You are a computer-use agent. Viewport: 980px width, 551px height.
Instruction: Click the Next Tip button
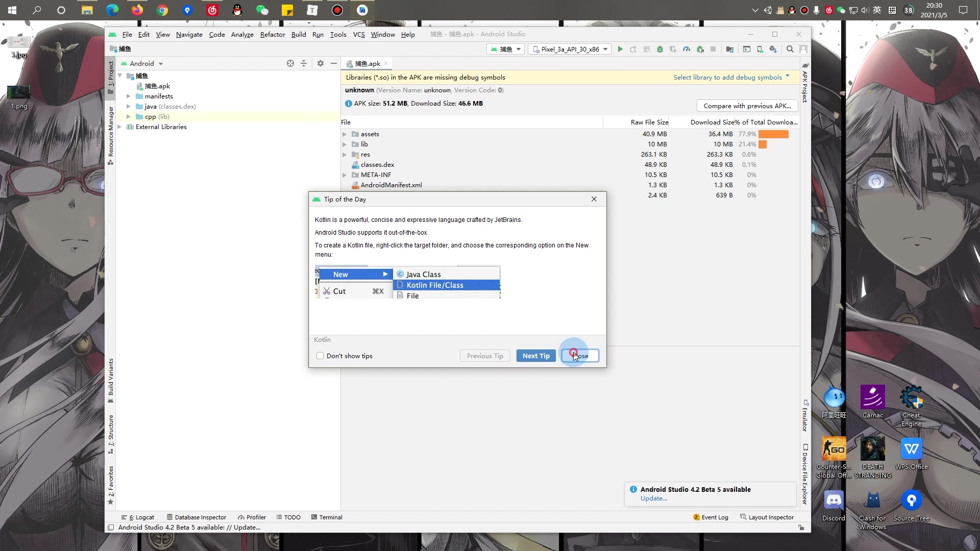(x=535, y=356)
